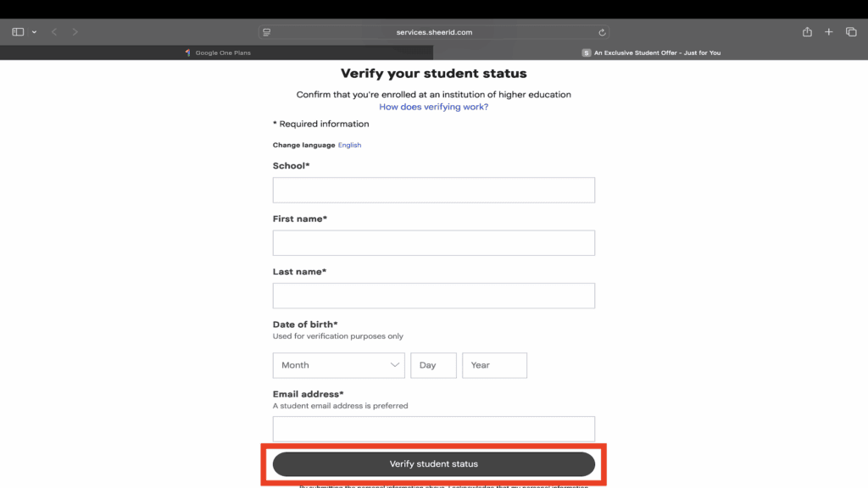This screenshot has height=488, width=868.
Task: Click the Day input box
Action: coord(433,365)
